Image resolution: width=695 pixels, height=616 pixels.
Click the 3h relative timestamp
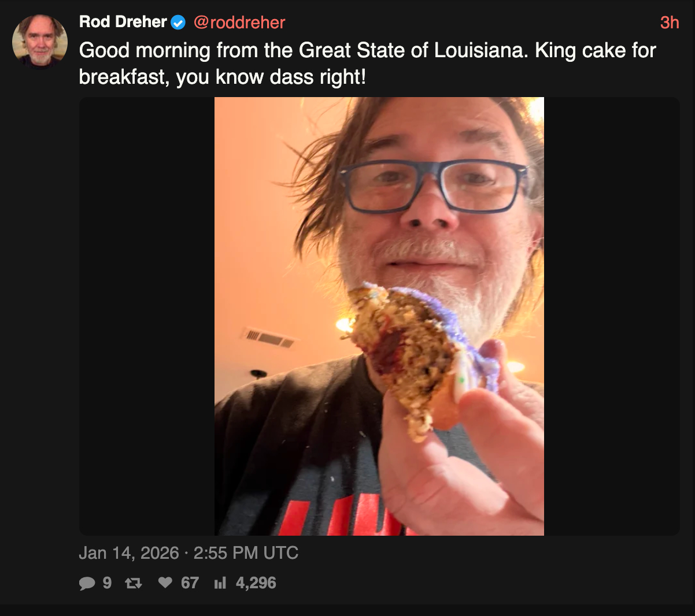point(669,23)
